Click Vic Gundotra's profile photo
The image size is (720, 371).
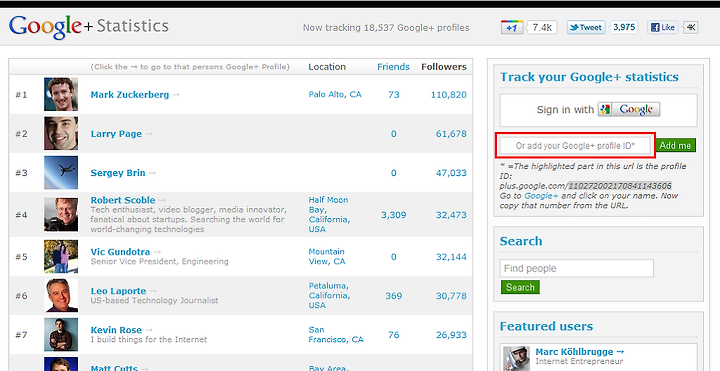(61, 257)
